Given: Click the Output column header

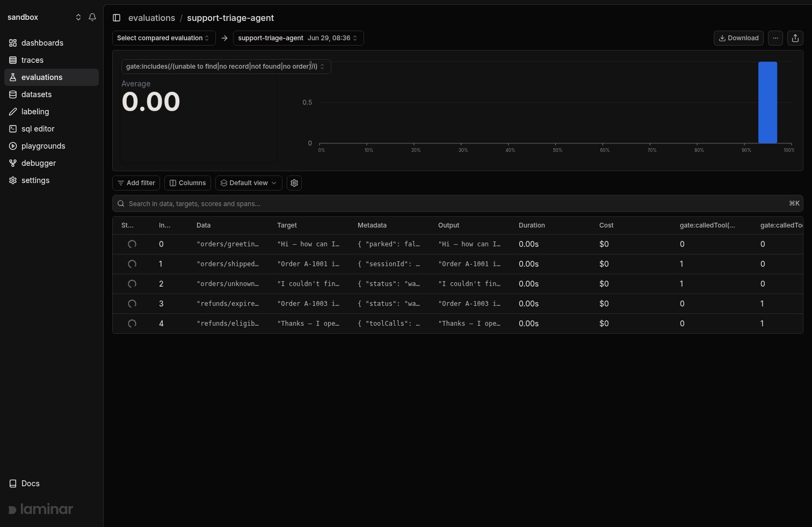Looking at the screenshot, I should point(448,225).
